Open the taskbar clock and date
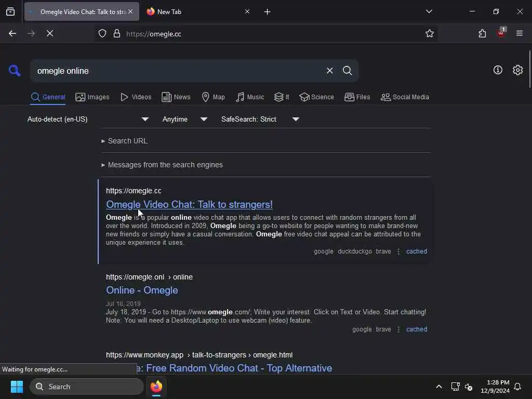The width and height of the screenshot is (532, 399). [x=495, y=387]
